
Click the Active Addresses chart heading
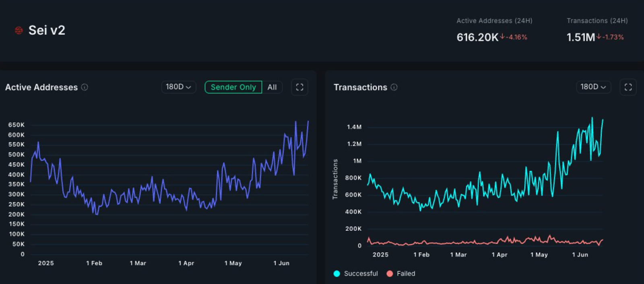point(41,87)
